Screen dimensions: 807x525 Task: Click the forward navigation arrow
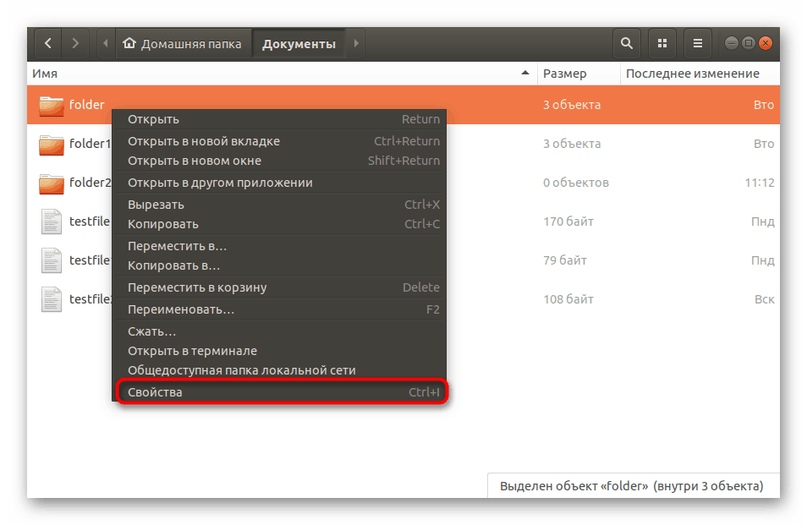click(77, 44)
